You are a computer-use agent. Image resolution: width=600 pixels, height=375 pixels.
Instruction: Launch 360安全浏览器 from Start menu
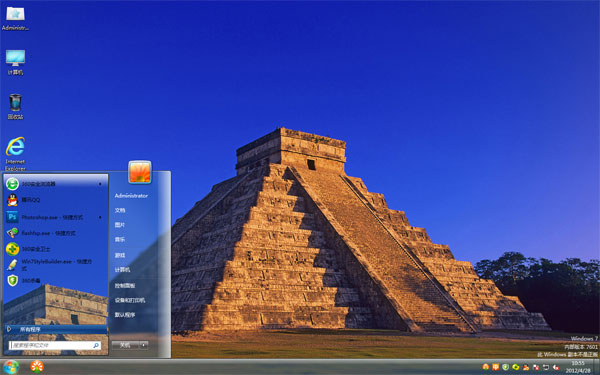tap(55, 184)
